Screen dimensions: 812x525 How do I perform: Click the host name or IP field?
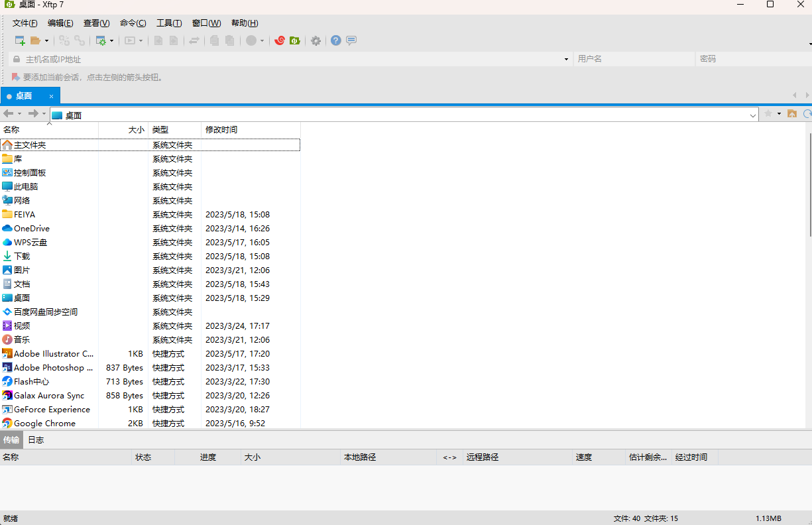292,59
